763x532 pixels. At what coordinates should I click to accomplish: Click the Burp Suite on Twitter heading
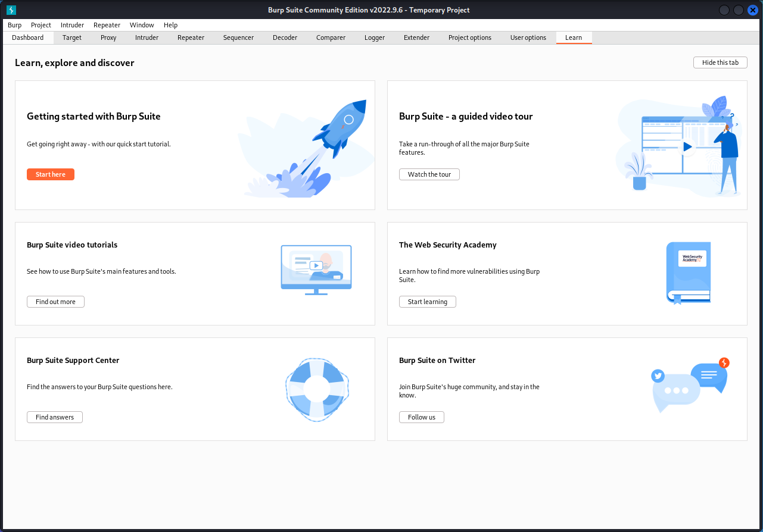[437, 360]
